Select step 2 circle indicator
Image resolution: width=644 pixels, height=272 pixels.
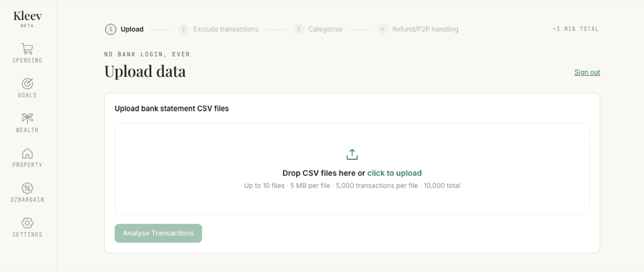click(x=183, y=29)
